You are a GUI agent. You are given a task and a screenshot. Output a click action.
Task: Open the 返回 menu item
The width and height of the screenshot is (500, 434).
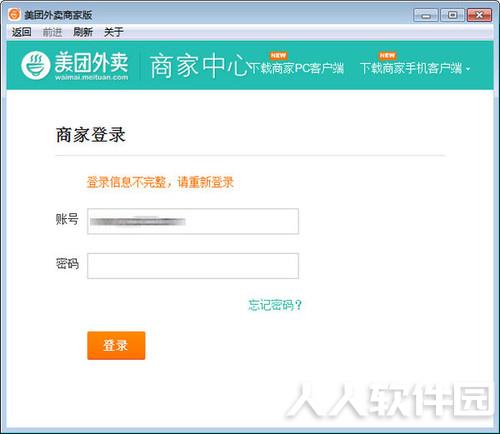(22, 32)
